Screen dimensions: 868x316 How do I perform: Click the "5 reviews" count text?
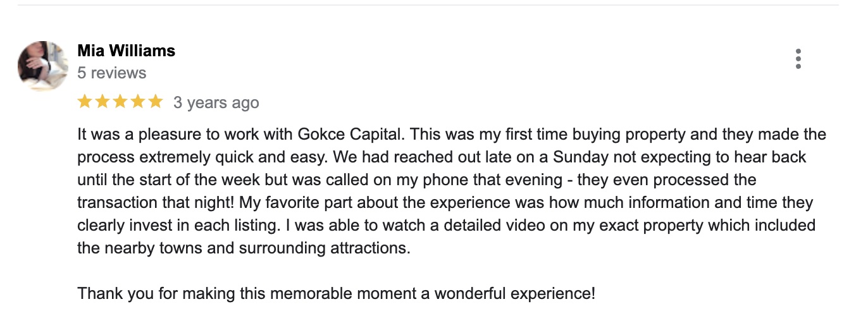[x=111, y=73]
